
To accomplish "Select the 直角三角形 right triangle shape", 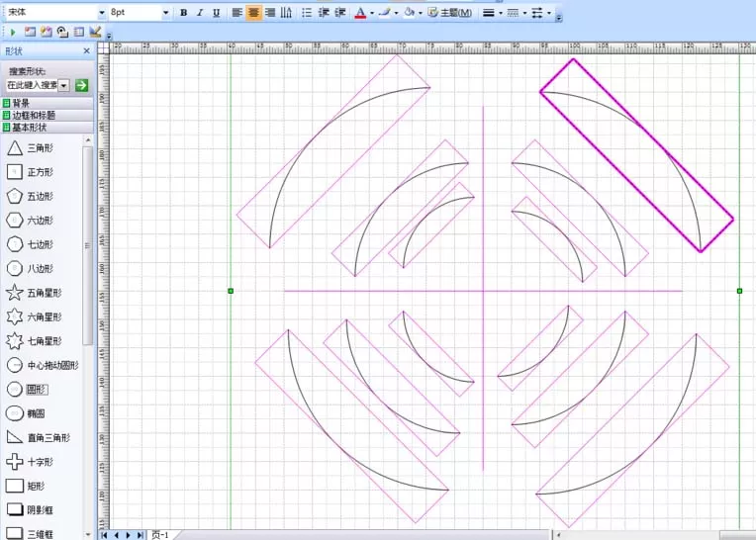I will [x=38, y=437].
